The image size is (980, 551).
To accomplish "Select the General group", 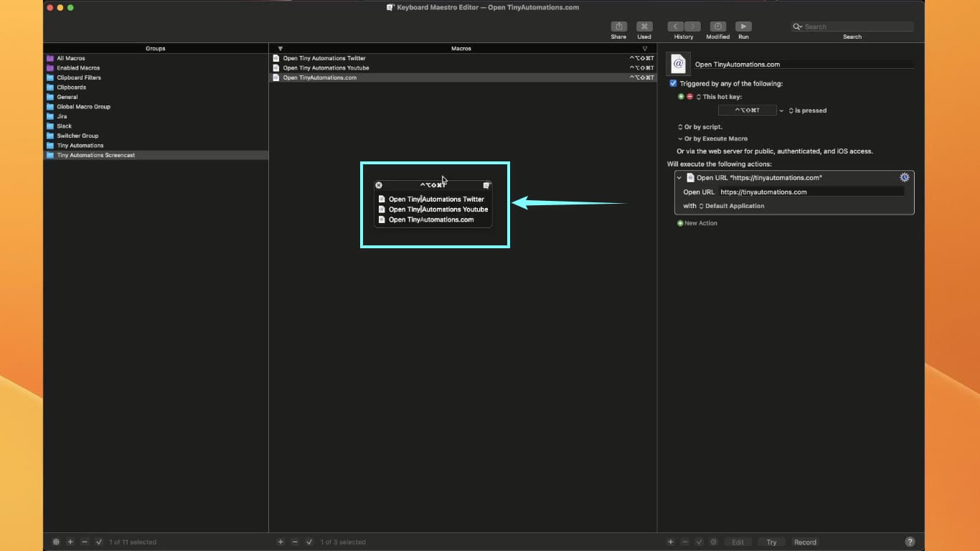I will [156, 97].
